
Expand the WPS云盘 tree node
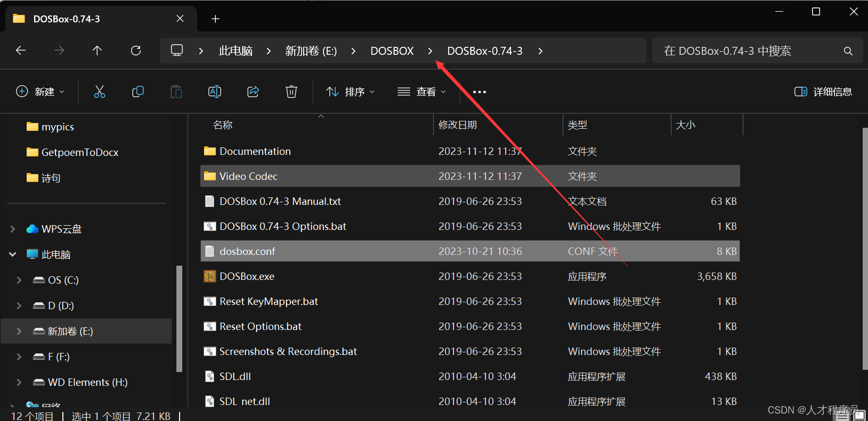[x=13, y=229]
